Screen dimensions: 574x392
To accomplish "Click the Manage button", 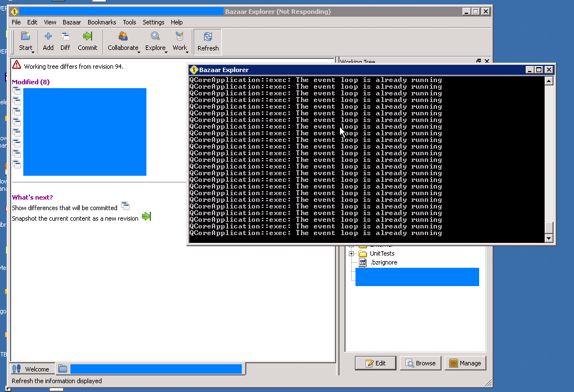I will tap(465, 363).
